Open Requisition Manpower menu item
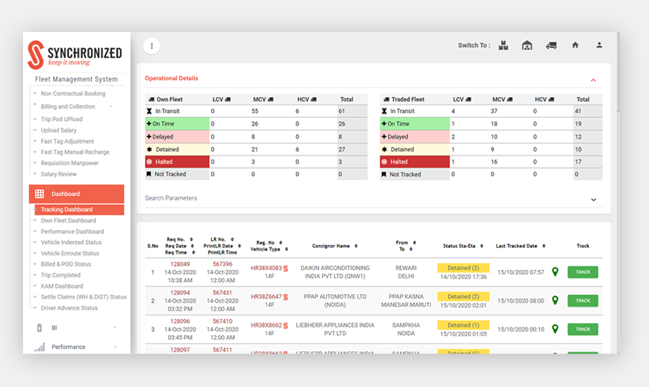This screenshot has height=387, width=649. pyautogui.click(x=70, y=163)
